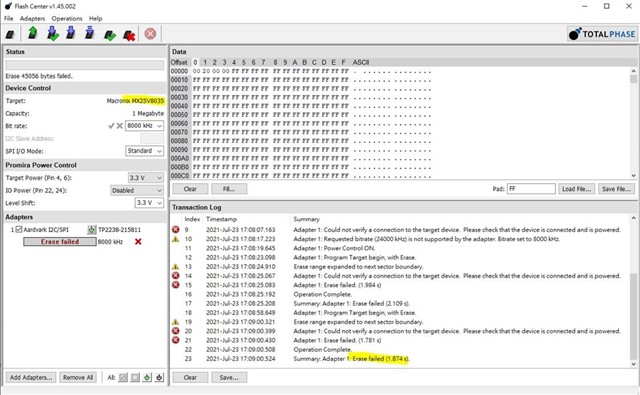
Task: Click the warning icon on log entry 10
Action: pos(176,239)
